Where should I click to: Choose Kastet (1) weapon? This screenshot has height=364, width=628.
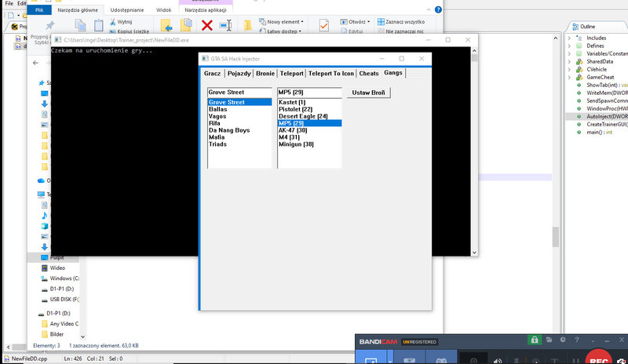click(309, 102)
